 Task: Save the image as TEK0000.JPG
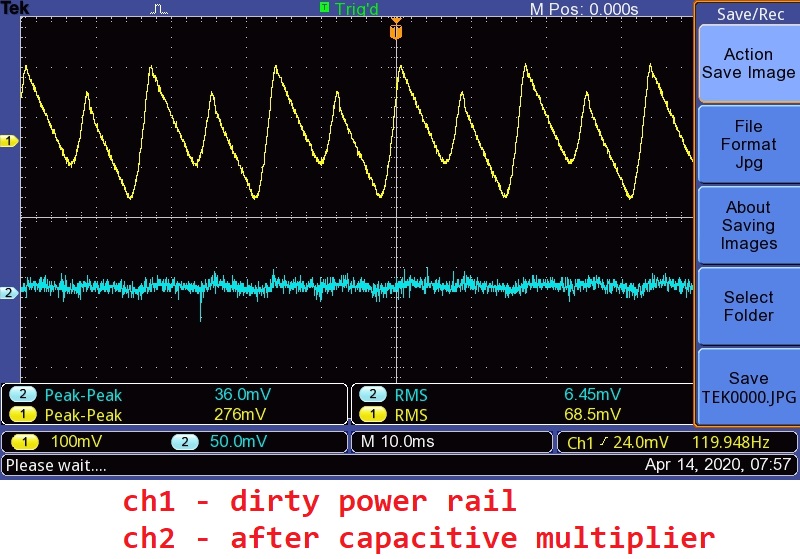pyautogui.click(x=748, y=387)
